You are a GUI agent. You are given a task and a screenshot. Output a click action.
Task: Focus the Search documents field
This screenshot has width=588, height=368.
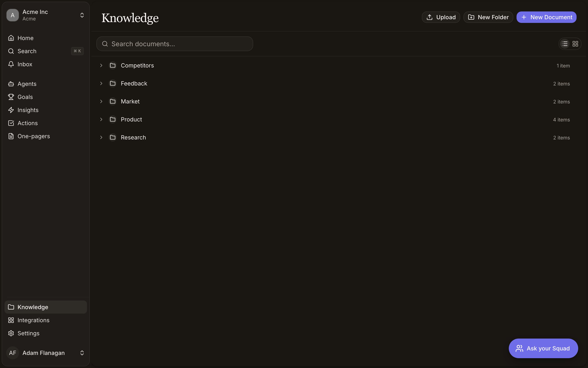tap(175, 44)
